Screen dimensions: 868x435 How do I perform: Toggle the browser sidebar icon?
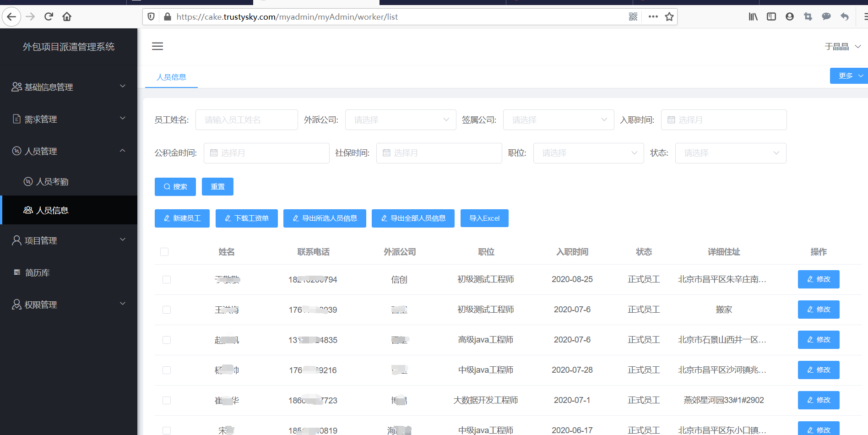coord(771,17)
